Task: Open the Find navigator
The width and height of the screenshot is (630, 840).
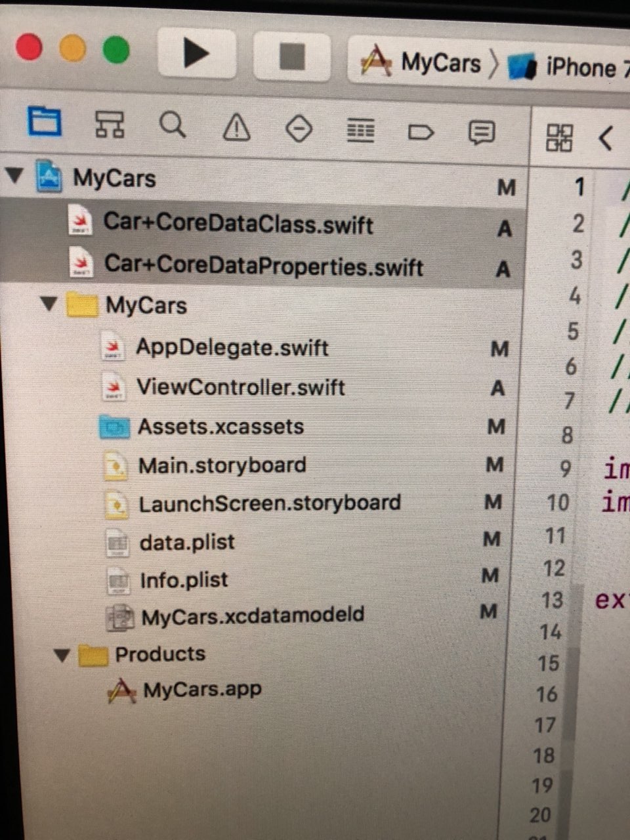Action: (173, 125)
